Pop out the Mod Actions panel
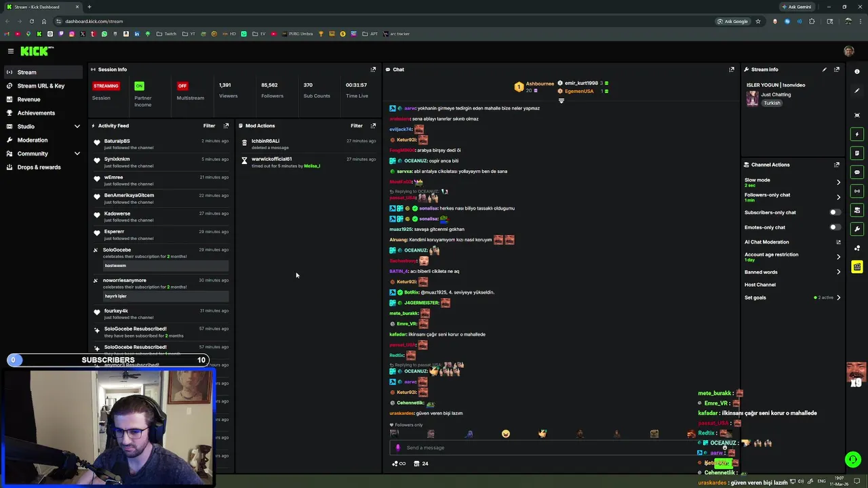The height and width of the screenshot is (488, 868). [373, 125]
